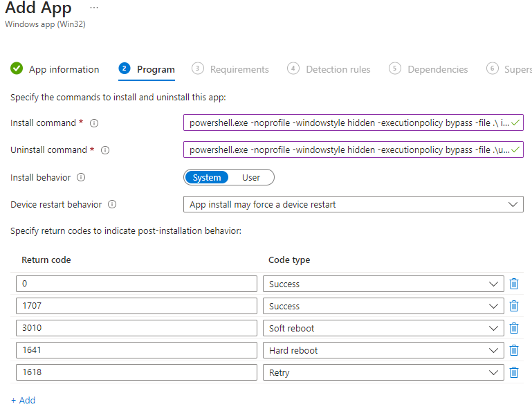Click into the Install command field
The width and height of the screenshot is (532, 409).
354,123
